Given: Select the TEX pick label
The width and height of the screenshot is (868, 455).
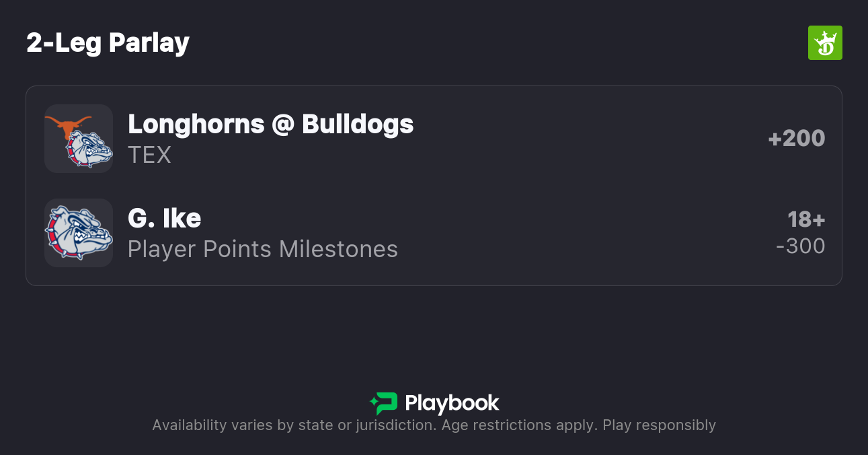Looking at the screenshot, I should [149, 155].
